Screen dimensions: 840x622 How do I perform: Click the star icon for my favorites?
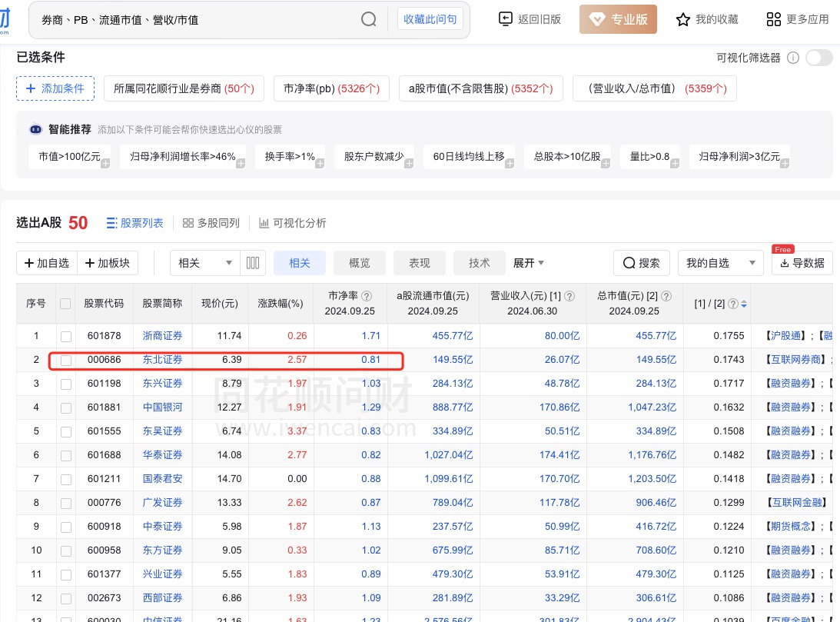coord(683,20)
